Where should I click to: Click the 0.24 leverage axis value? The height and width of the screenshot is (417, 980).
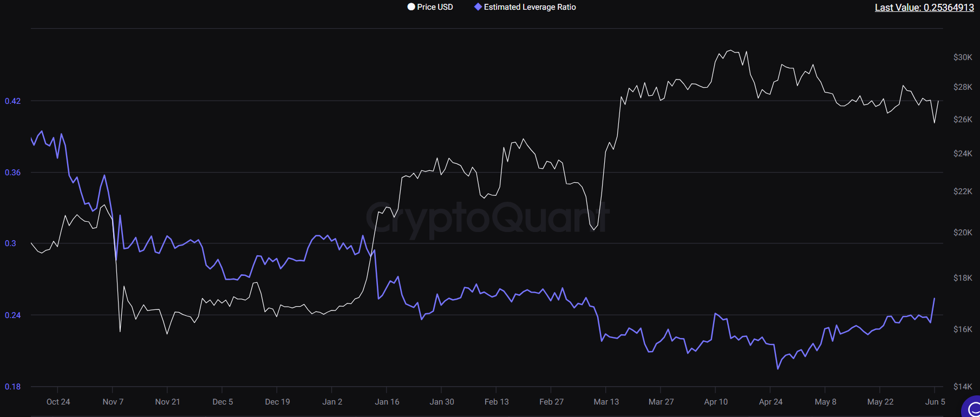(x=12, y=315)
